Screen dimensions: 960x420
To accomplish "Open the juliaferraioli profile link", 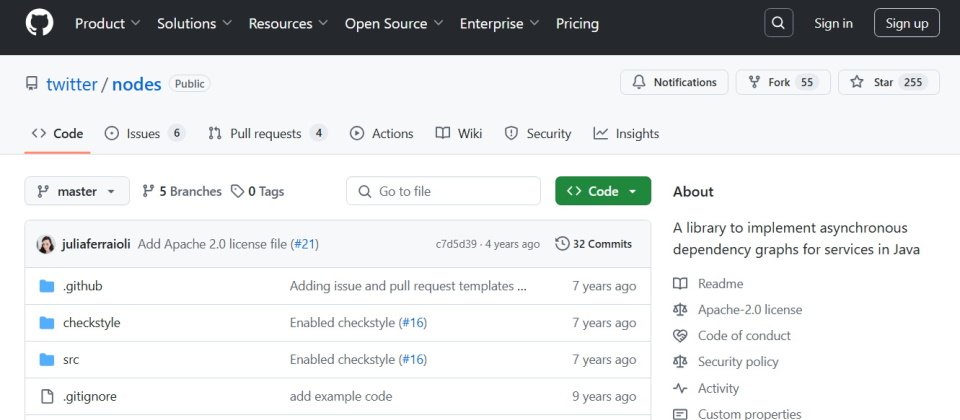I will coord(96,244).
